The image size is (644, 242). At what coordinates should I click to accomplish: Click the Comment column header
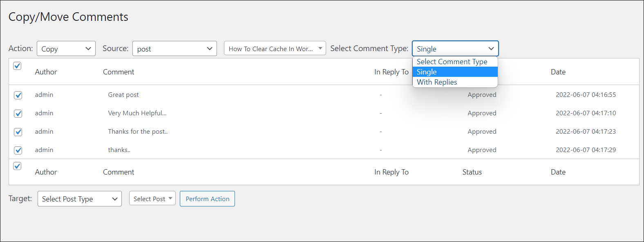pyautogui.click(x=119, y=72)
